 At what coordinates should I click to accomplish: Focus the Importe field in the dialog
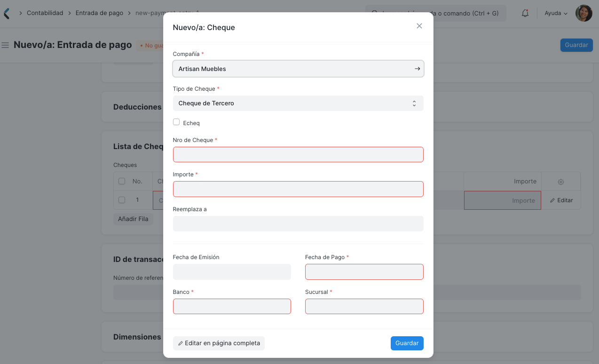pyautogui.click(x=298, y=189)
